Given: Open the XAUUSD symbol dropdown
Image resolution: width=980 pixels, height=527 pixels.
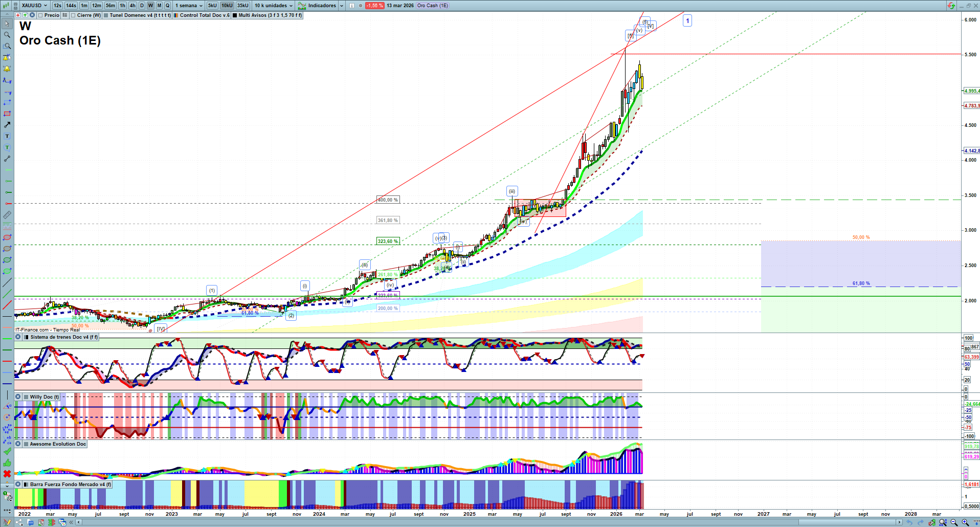Looking at the screenshot, I should (35, 6).
